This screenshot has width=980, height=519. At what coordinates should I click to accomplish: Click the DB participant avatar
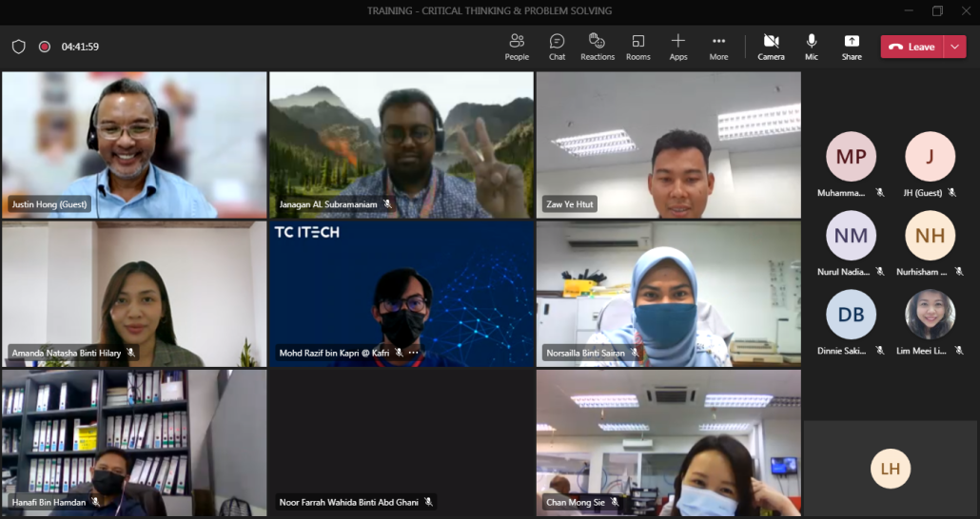[x=851, y=314]
